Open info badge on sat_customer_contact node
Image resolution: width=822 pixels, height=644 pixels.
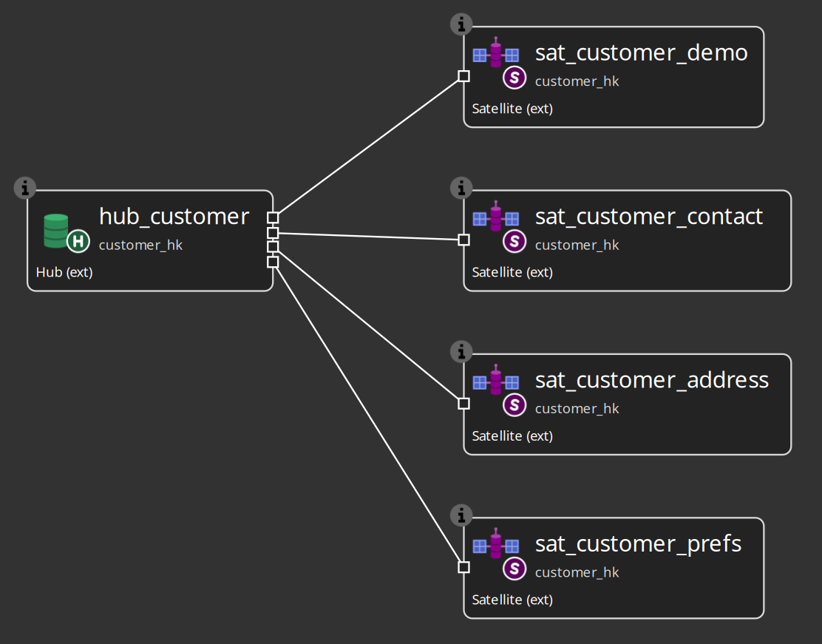[x=461, y=188]
